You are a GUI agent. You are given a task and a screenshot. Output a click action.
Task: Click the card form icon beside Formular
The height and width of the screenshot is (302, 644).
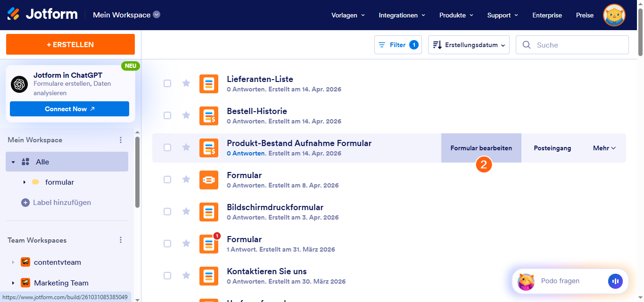click(209, 180)
